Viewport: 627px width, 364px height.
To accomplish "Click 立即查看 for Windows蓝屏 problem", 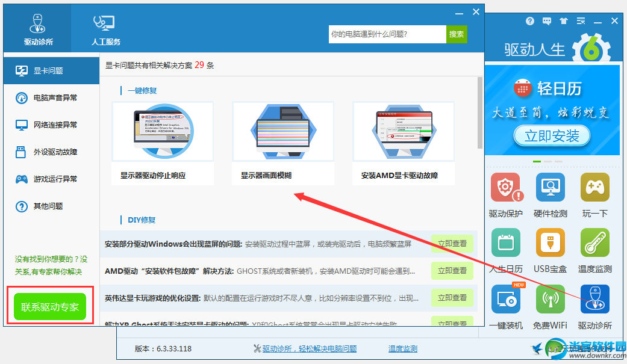I will [x=452, y=243].
